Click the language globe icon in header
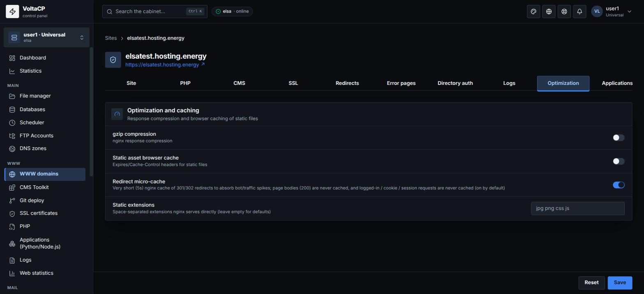 click(x=549, y=11)
